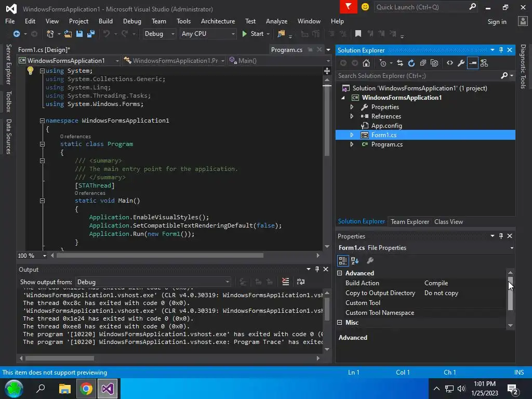Click the red notifications flag icon
Image resolution: width=532 pixels, height=399 pixels.
pos(349,7)
